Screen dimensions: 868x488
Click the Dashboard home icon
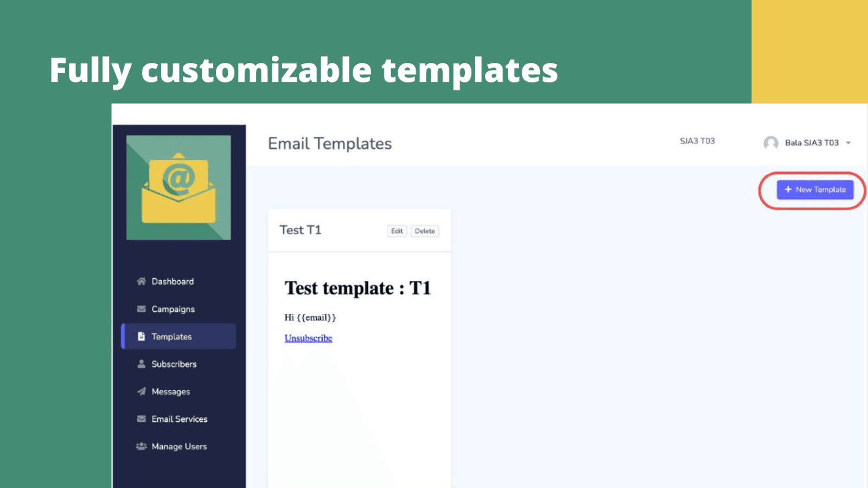pos(142,281)
